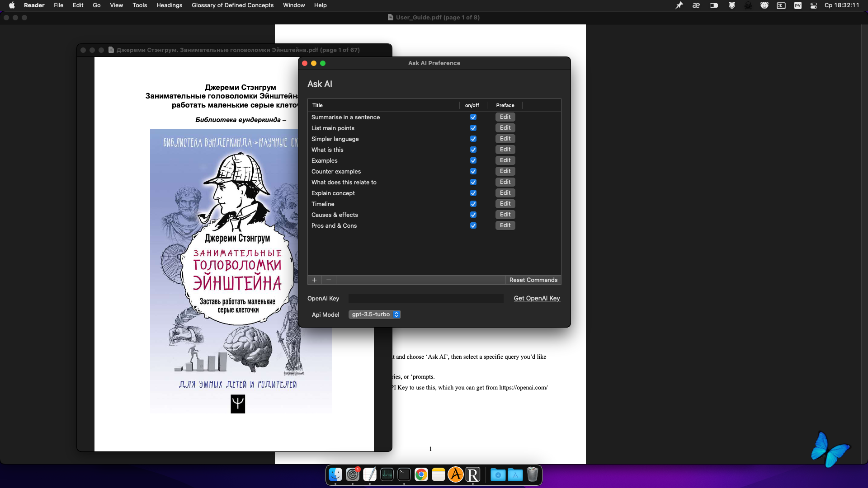Image resolution: width=868 pixels, height=488 pixels.
Task: Uncheck 'Counter examples' command
Action: (473, 171)
